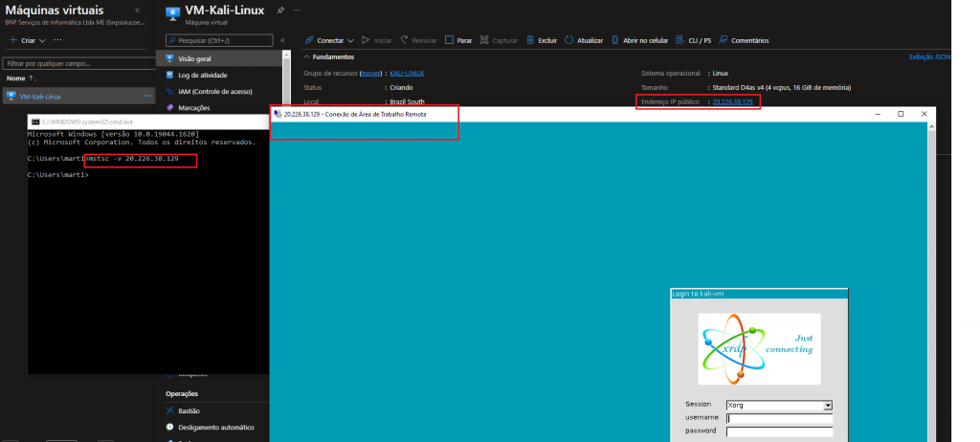Click the Brazil South location value
Image resolution: width=980 pixels, height=442 pixels.
click(407, 101)
